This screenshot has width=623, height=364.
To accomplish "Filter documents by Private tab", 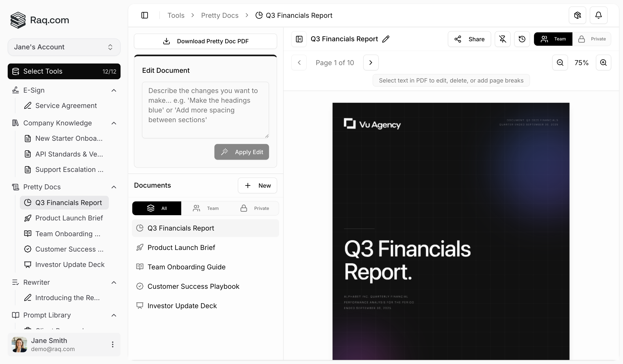I will (255, 208).
